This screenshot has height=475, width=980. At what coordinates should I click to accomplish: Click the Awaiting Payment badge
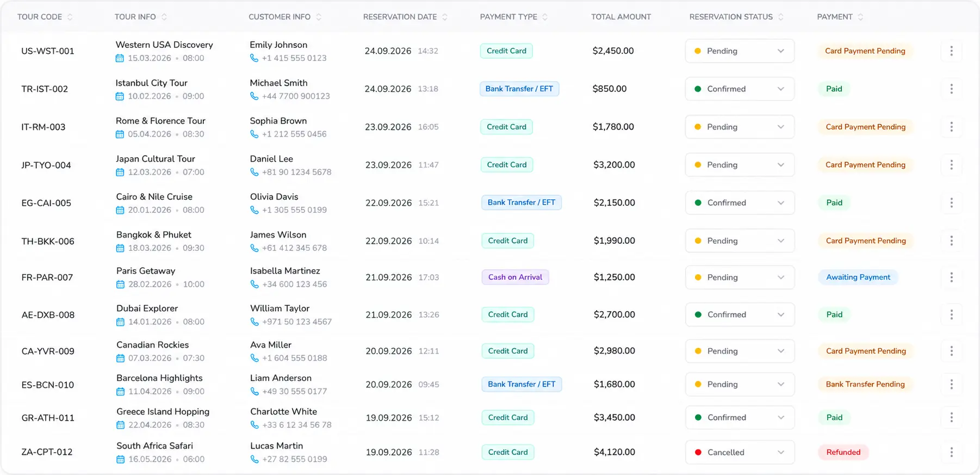[858, 277]
